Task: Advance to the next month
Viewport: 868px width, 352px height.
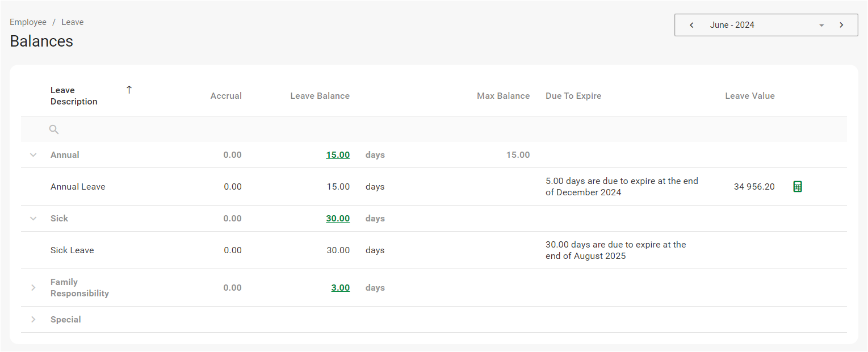Action: 841,25
